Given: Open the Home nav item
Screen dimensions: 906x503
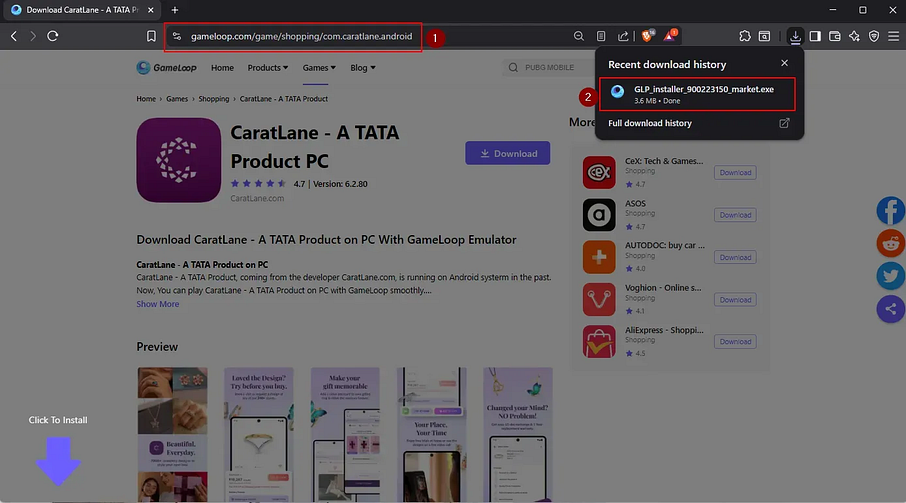Looking at the screenshot, I should (222, 68).
